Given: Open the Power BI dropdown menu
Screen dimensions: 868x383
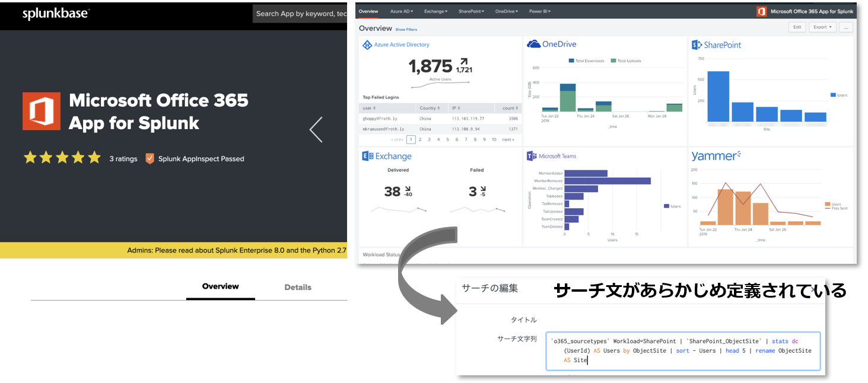Looking at the screenshot, I should (x=539, y=11).
